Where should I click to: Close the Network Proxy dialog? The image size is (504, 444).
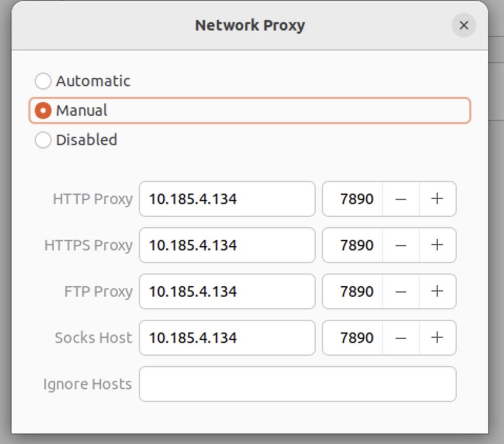pyautogui.click(x=464, y=25)
